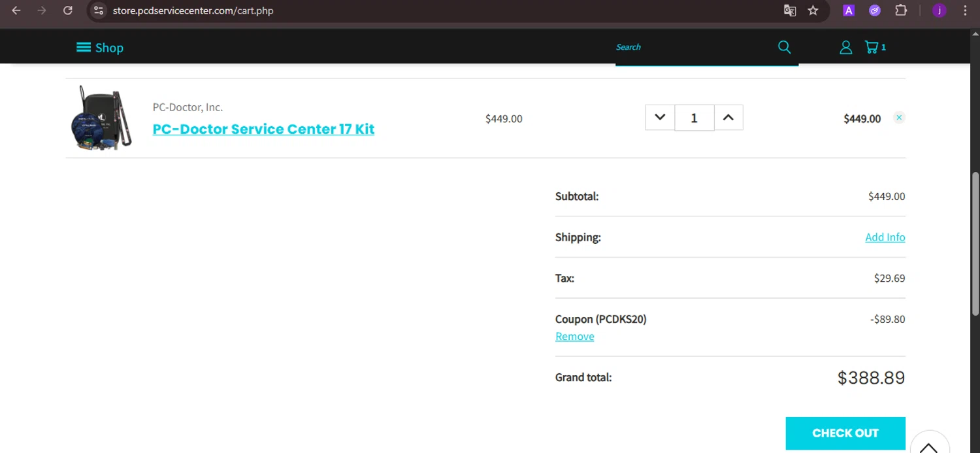The width and height of the screenshot is (980, 453).
Task: Remove the PCDKS20 coupon
Action: (x=575, y=336)
